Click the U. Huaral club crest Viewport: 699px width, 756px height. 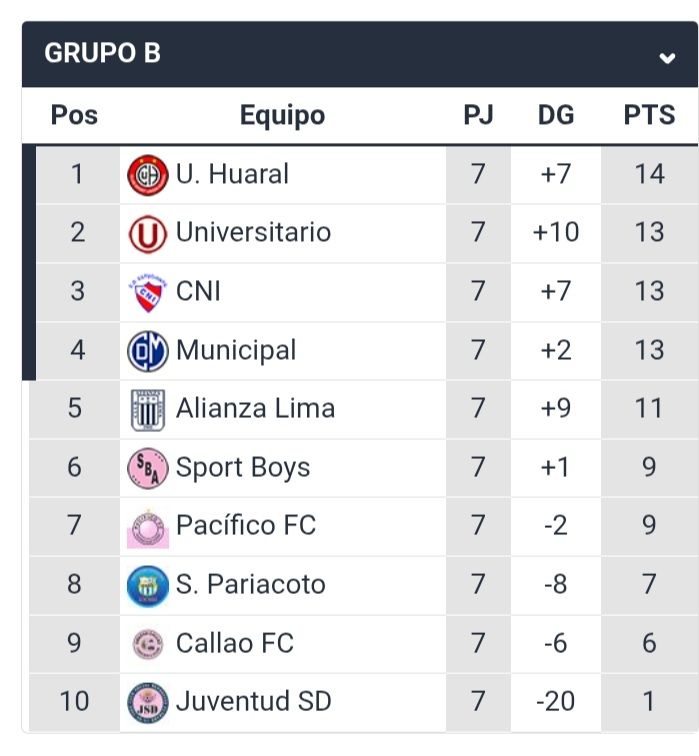coord(148,175)
